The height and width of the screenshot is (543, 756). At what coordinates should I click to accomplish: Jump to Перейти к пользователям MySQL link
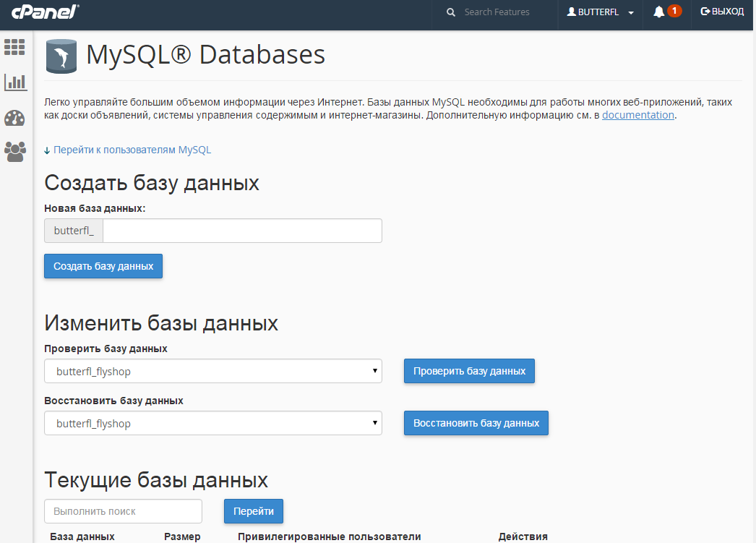click(x=132, y=150)
